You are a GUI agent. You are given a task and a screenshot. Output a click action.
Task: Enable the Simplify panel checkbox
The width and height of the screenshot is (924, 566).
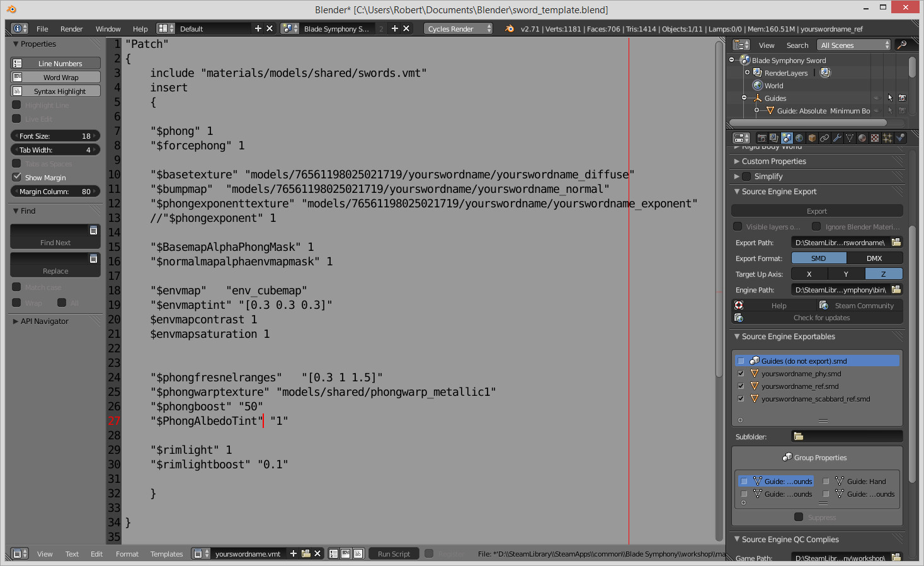746,176
